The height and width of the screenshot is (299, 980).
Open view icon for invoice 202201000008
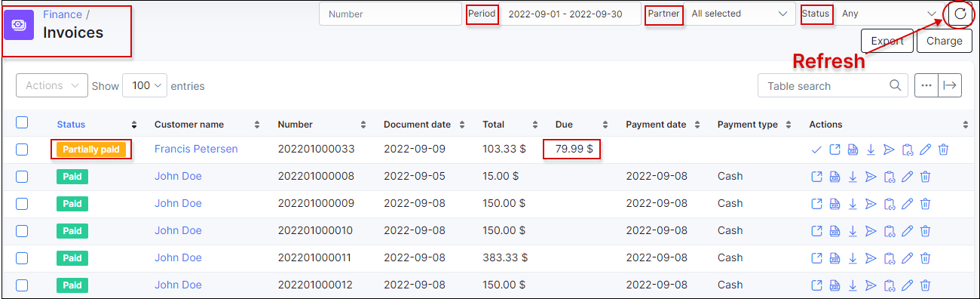[816, 177]
